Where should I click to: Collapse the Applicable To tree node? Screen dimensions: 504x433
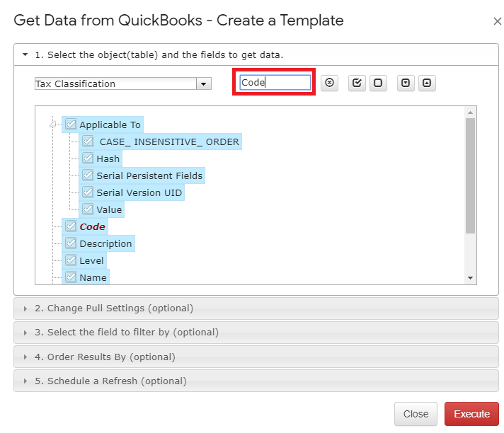(52, 125)
